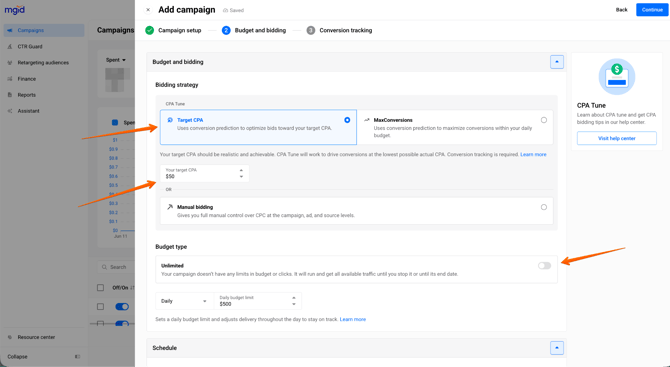Collapse the Budget and bidding section
This screenshot has width=670, height=367.
coord(557,62)
